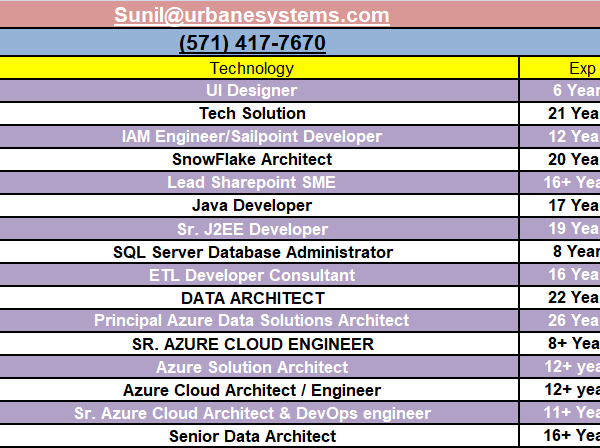Click the Principal Azure Data Solutions Architect cell

(x=252, y=321)
